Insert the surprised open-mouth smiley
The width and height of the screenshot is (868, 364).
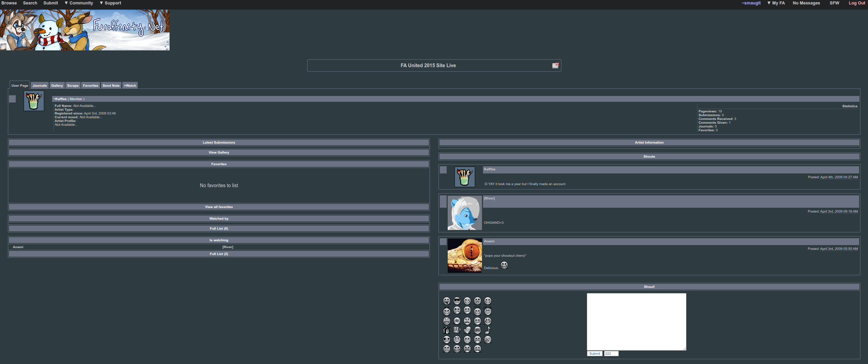pos(478,301)
